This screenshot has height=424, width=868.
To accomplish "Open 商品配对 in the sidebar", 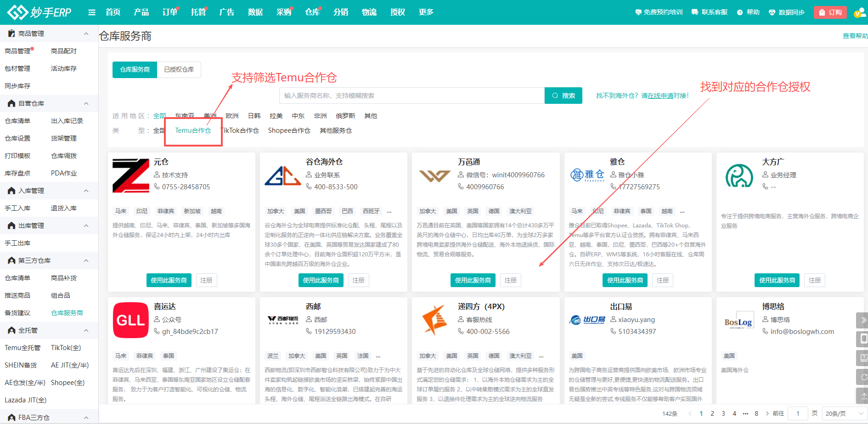I will tap(64, 51).
